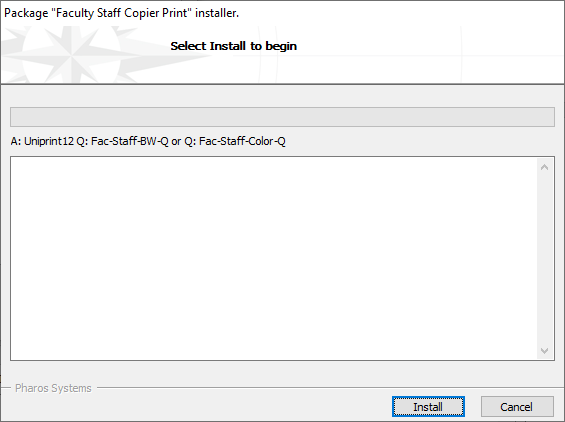
Task: Click the "Select Install to begin" heading
Action: 233,46
